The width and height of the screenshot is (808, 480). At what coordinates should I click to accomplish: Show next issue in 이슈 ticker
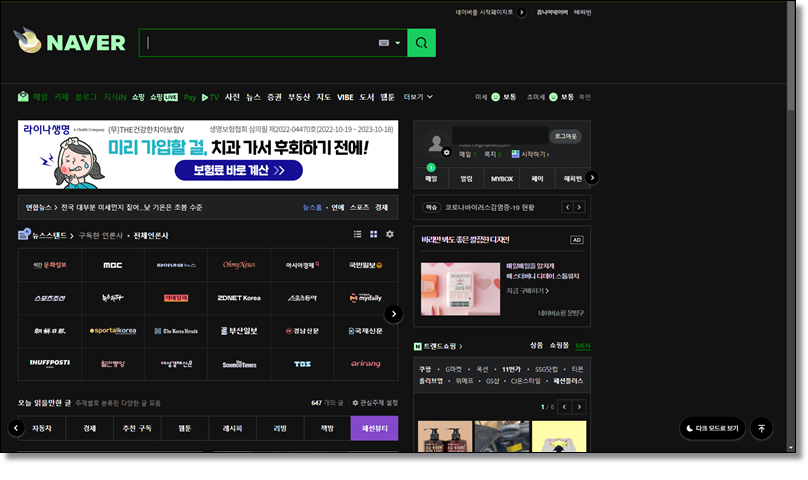579,207
